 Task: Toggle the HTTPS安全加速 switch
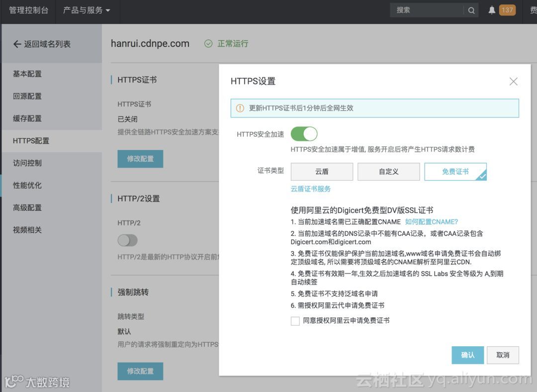(x=304, y=134)
